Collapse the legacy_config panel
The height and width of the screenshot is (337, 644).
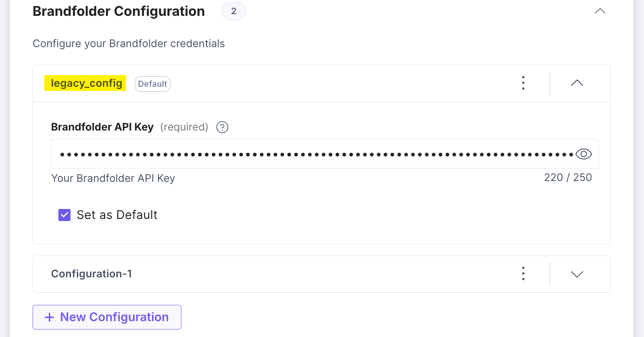pyautogui.click(x=577, y=83)
